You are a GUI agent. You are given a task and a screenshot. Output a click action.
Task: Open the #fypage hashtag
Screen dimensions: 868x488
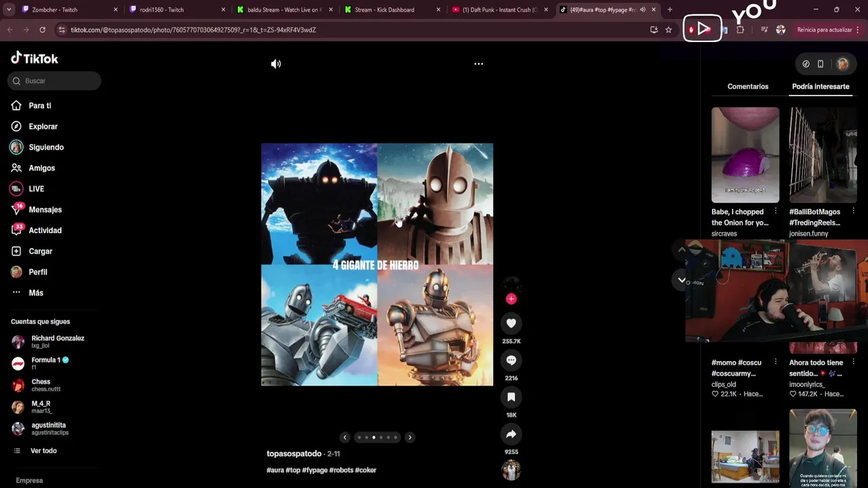pyautogui.click(x=315, y=470)
